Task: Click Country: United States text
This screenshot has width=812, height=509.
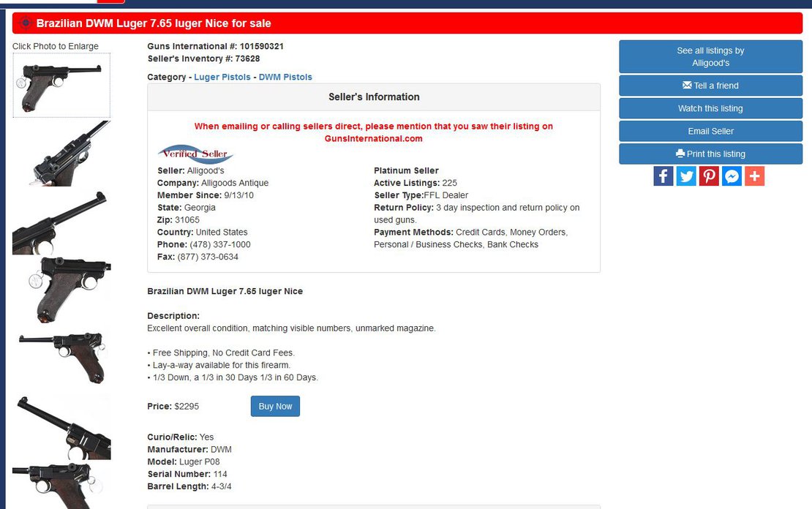Action: pyautogui.click(x=203, y=232)
